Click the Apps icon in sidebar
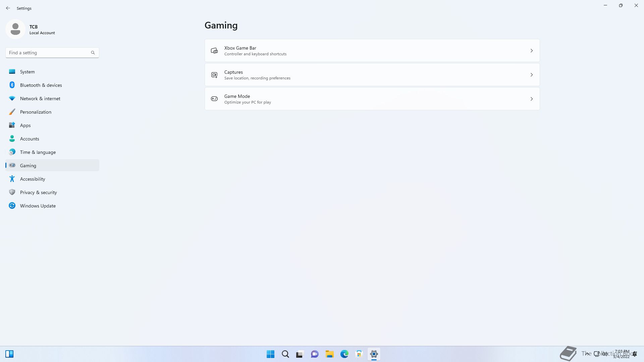Image resolution: width=644 pixels, height=362 pixels. [12, 125]
